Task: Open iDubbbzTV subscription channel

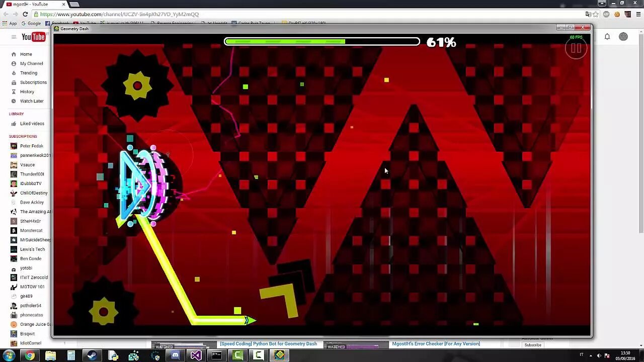Action: 31,184
